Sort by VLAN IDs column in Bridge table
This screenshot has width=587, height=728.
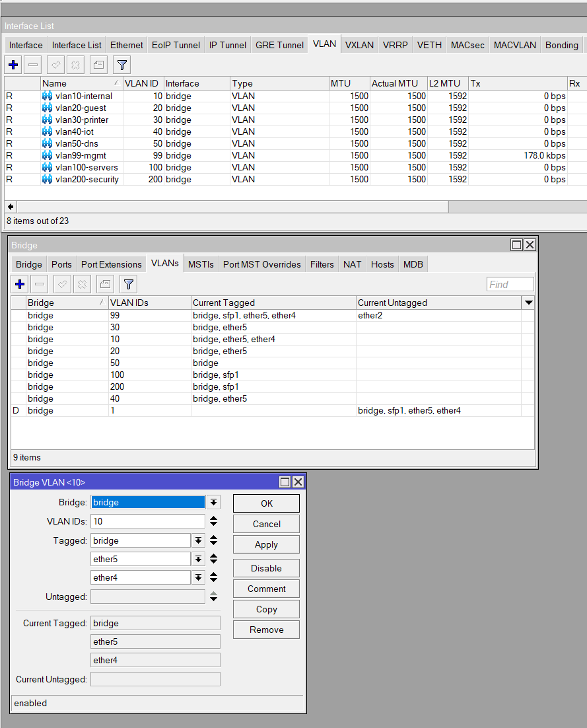(149, 303)
